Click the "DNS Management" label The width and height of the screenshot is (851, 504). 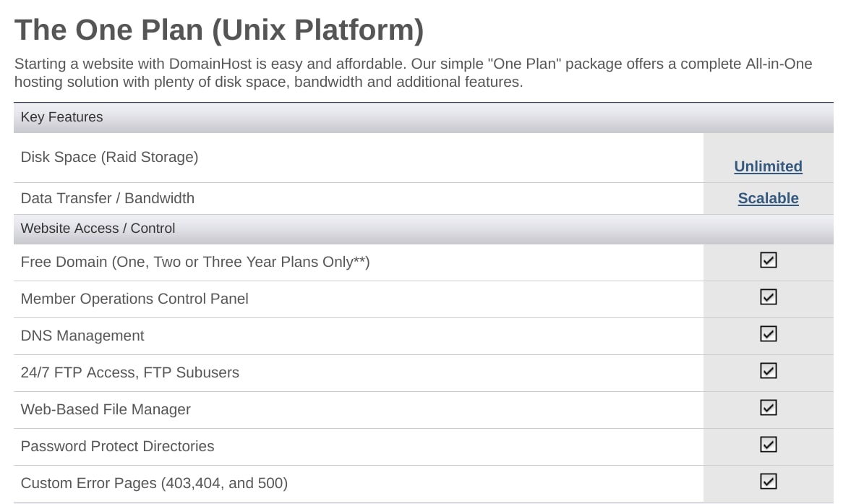click(82, 336)
